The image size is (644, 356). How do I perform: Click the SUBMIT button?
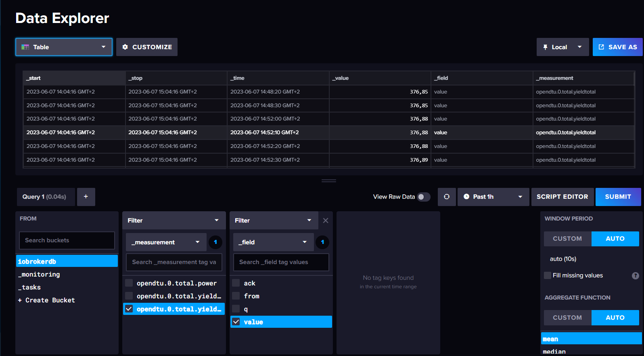pyautogui.click(x=618, y=197)
